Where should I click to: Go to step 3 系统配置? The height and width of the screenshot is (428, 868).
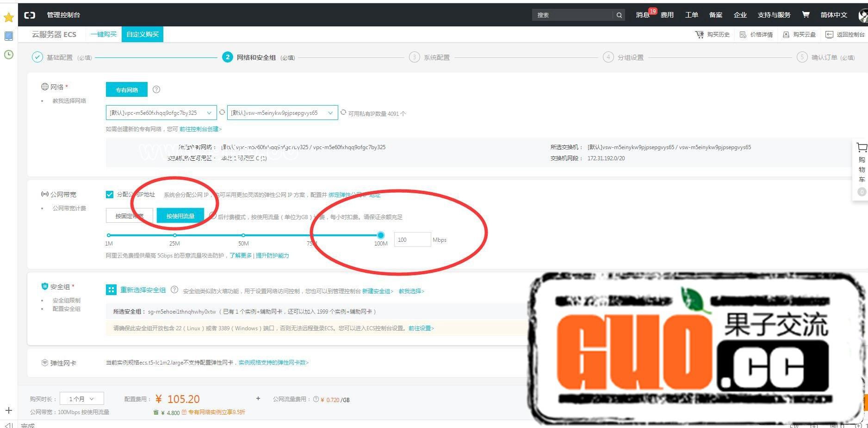coord(429,57)
